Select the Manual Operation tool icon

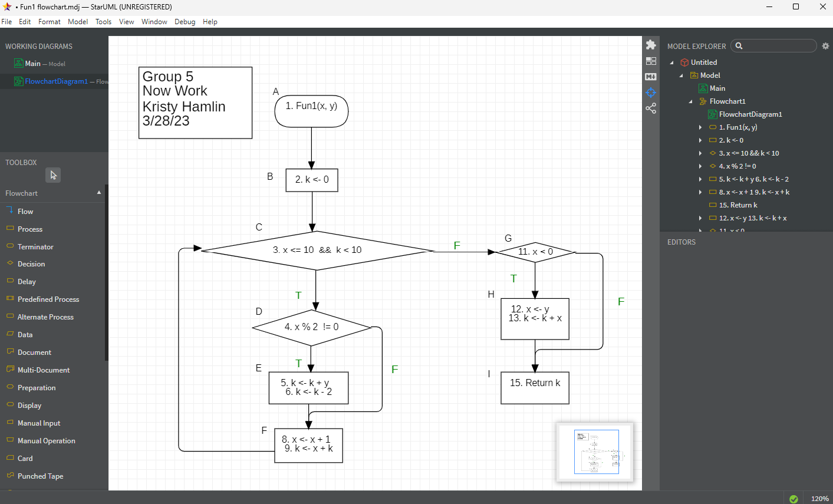10,440
